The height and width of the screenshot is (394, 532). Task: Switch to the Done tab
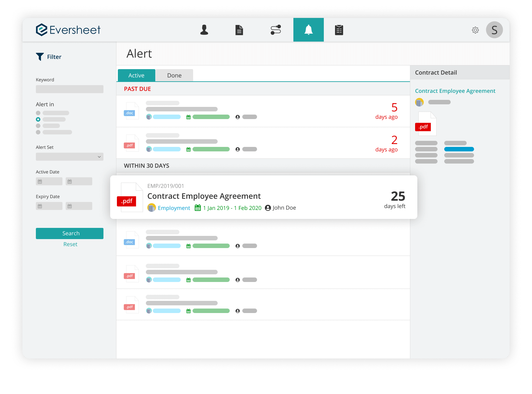tap(174, 76)
